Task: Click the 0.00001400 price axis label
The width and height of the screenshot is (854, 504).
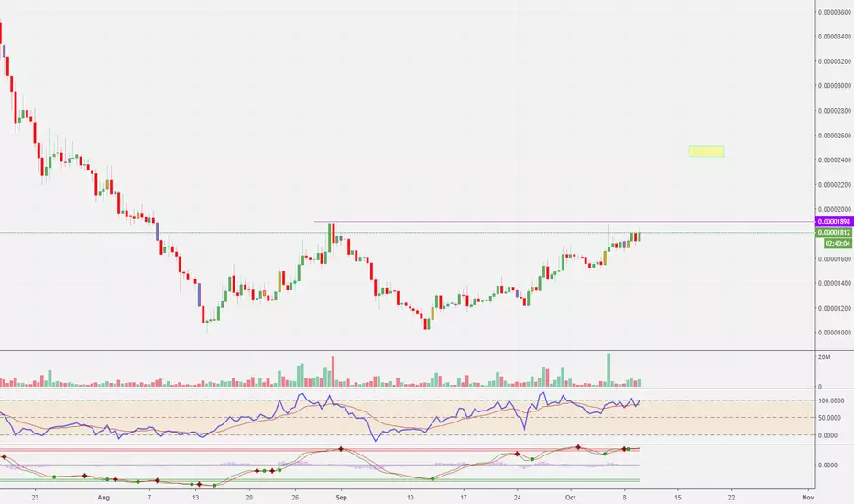Action: (x=835, y=283)
